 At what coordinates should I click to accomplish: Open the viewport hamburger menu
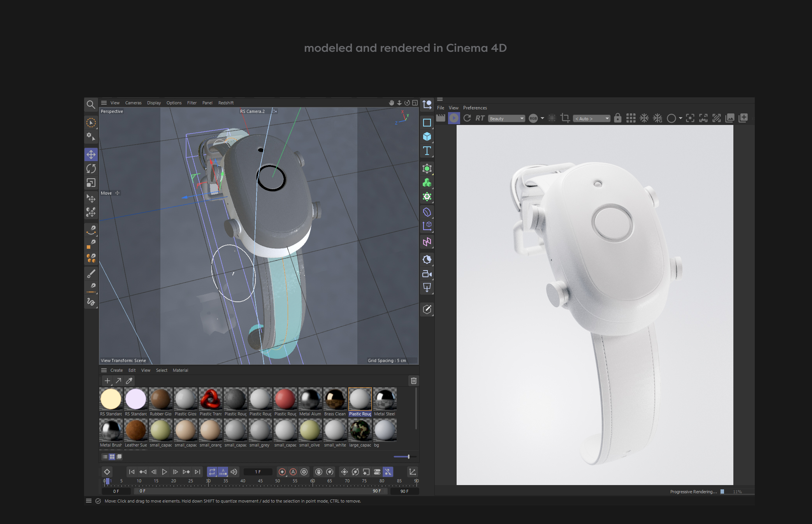pos(104,103)
